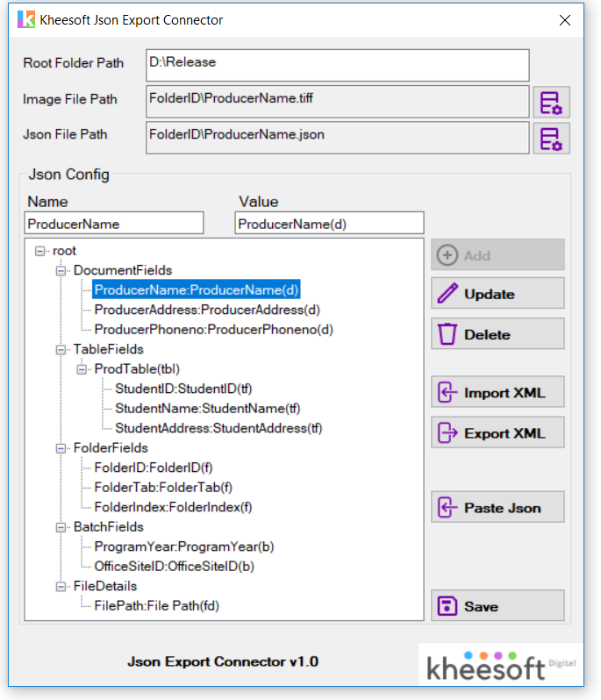Choose the FolderTab:FolderTab(f) entry
Screen dimensions: 601x700
click(x=163, y=487)
